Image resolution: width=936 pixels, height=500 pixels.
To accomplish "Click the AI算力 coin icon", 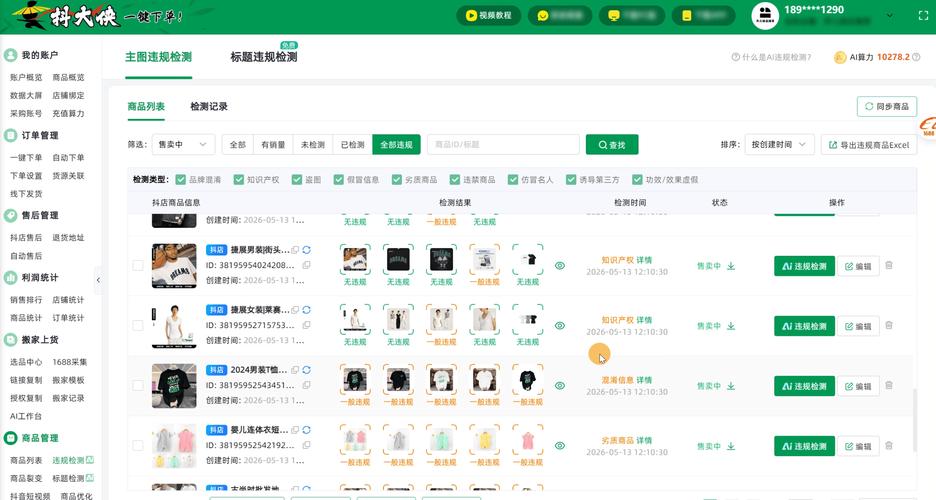I will coord(840,57).
